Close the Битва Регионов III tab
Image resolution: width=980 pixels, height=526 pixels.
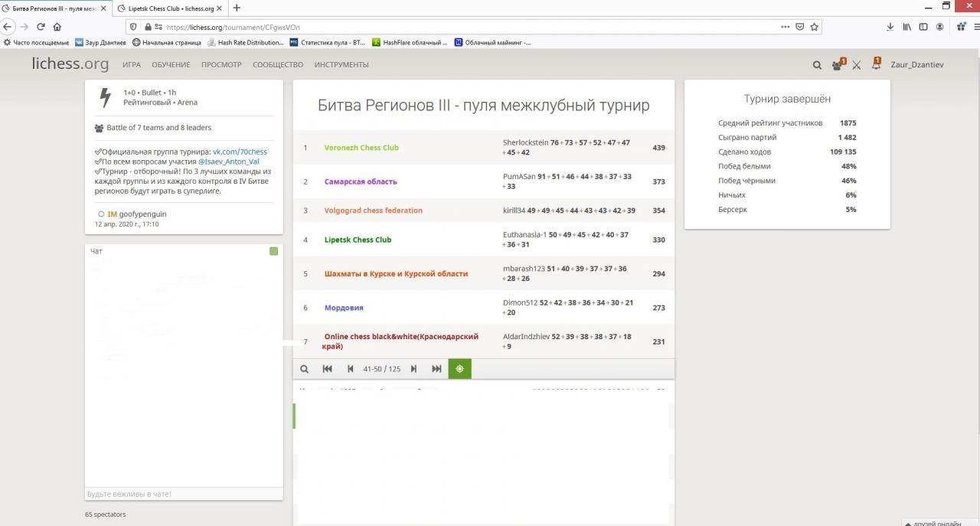click(x=104, y=8)
